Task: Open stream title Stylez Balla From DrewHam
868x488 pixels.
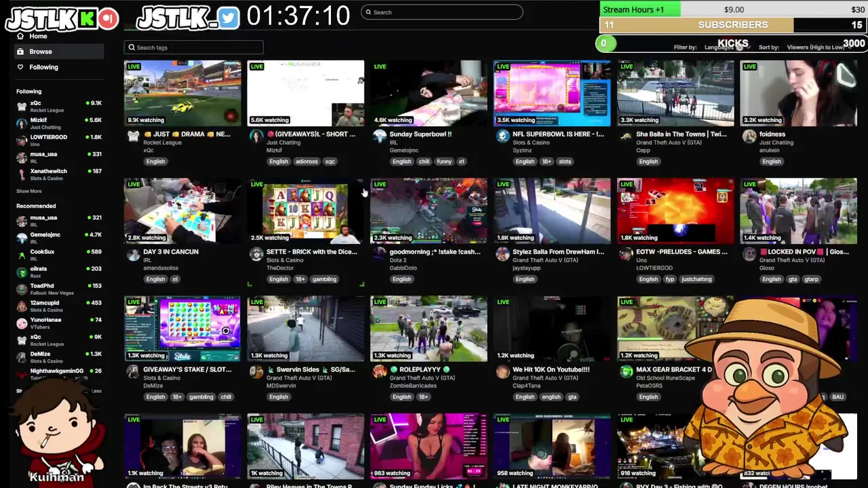Action: pyautogui.click(x=558, y=252)
